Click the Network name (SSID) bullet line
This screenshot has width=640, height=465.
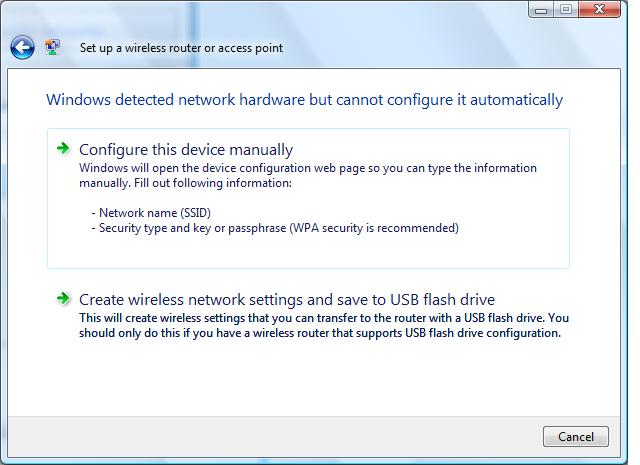(151, 213)
